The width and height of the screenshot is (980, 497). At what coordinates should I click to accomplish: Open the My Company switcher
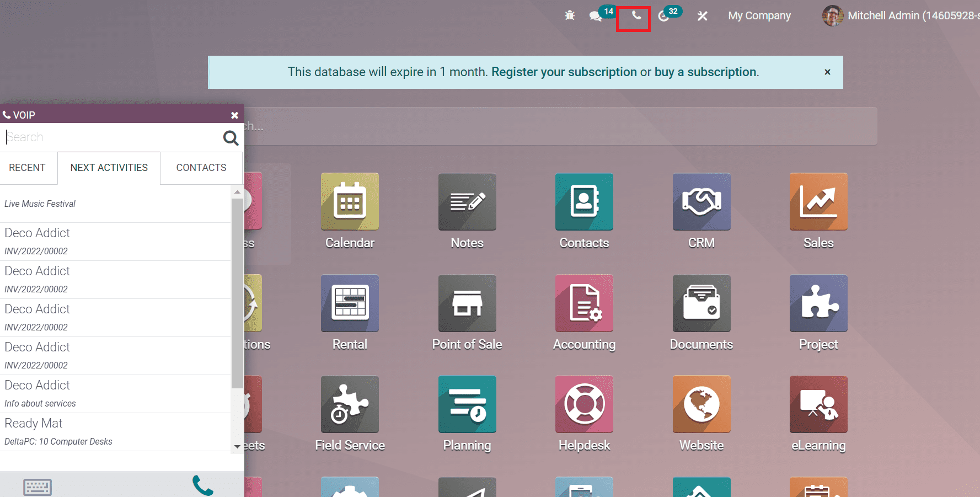click(x=759, y=16)
